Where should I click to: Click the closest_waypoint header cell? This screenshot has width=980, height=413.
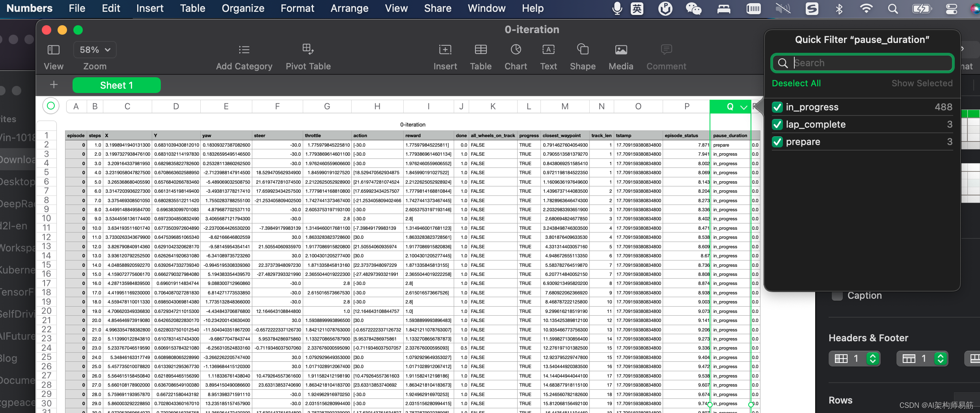(565, 136)
